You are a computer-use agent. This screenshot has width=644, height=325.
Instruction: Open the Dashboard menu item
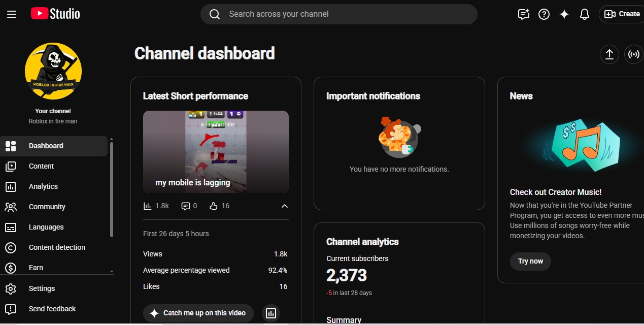pyautogui.click(x=54, y=146)
